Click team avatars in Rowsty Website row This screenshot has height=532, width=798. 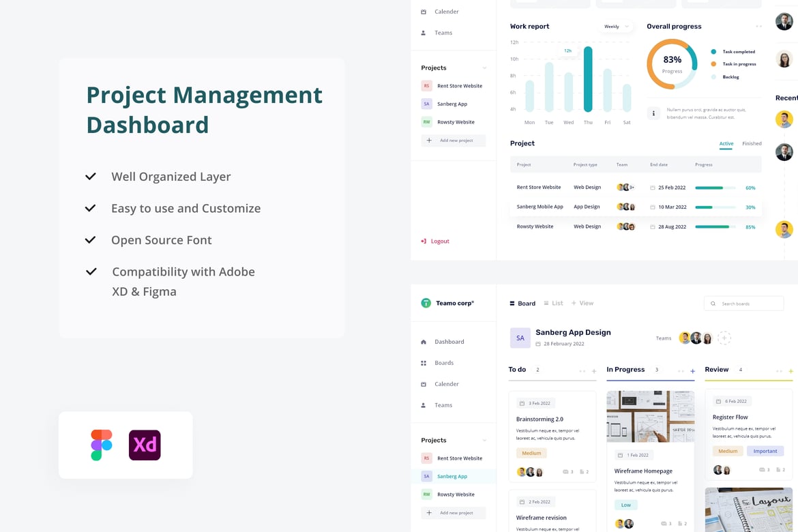click(x=626, y=226)
